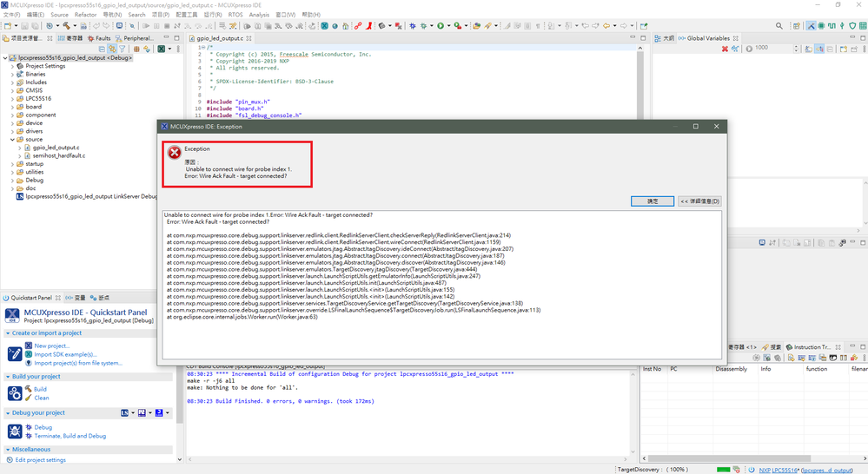The height and width of the screenshot is (474, 868).
Task: Click the filter funnel icon in project explorer
Action: click(x=122, y=49)
